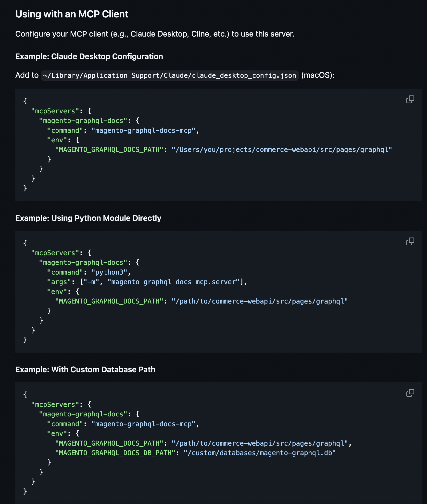Click the 'Using with an MCP Client' heading
Viewport: 427px width, 504px height.
click(72, 14)
